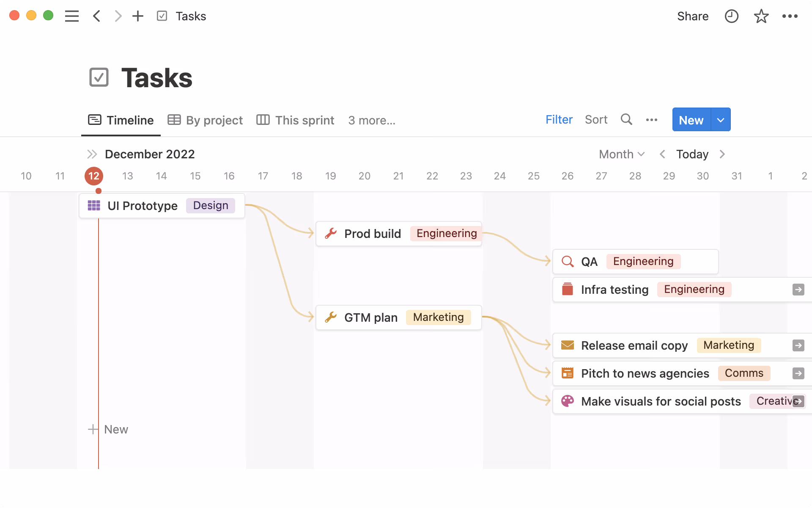The height and width of the screenshot is (508, 812).
Task: Switch to the By project tab
Action: pos(205,120)
